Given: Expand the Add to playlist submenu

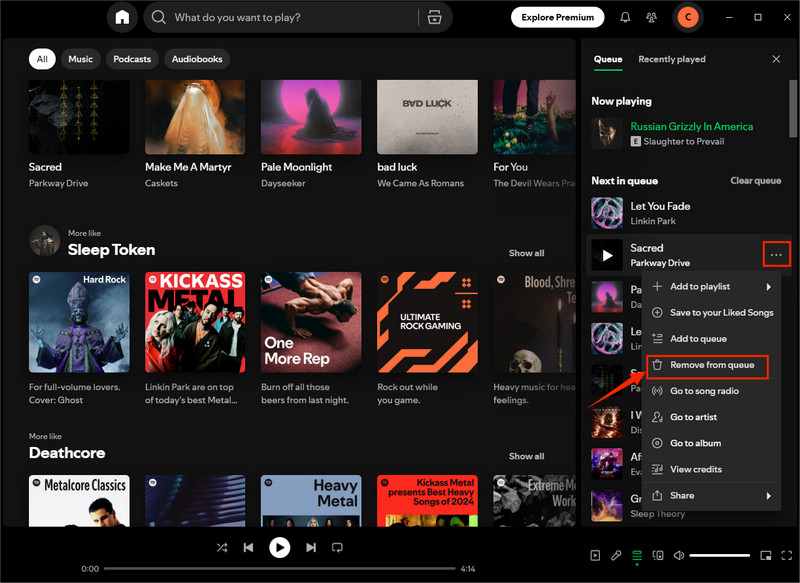Looking at the screenshot, I should tap(712, 287).
